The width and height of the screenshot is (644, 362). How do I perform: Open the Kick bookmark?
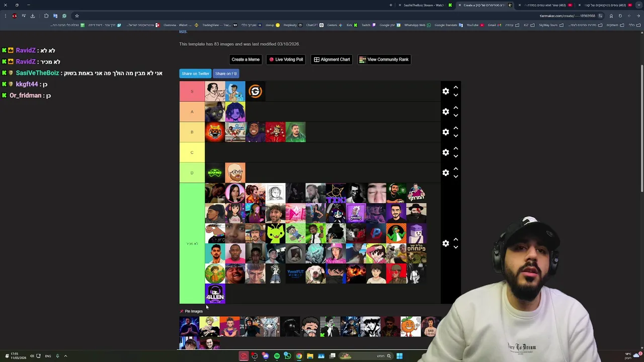(352, 25)
